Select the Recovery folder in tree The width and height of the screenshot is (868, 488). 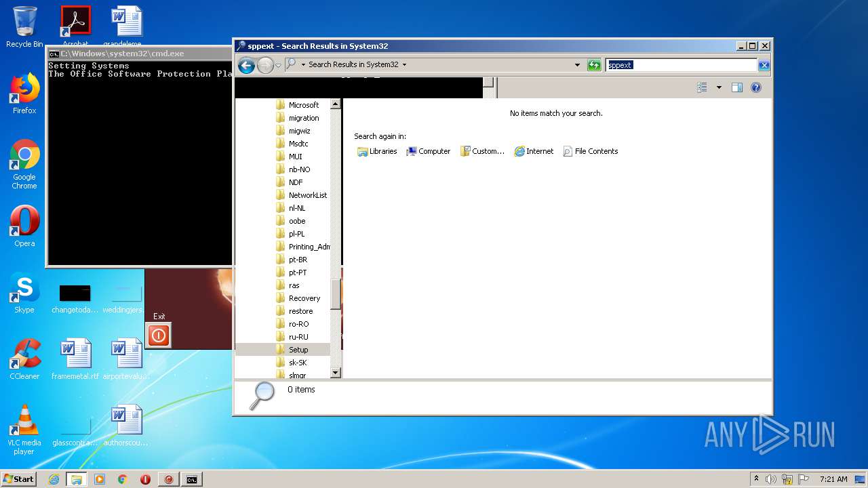tap(298, 298)
